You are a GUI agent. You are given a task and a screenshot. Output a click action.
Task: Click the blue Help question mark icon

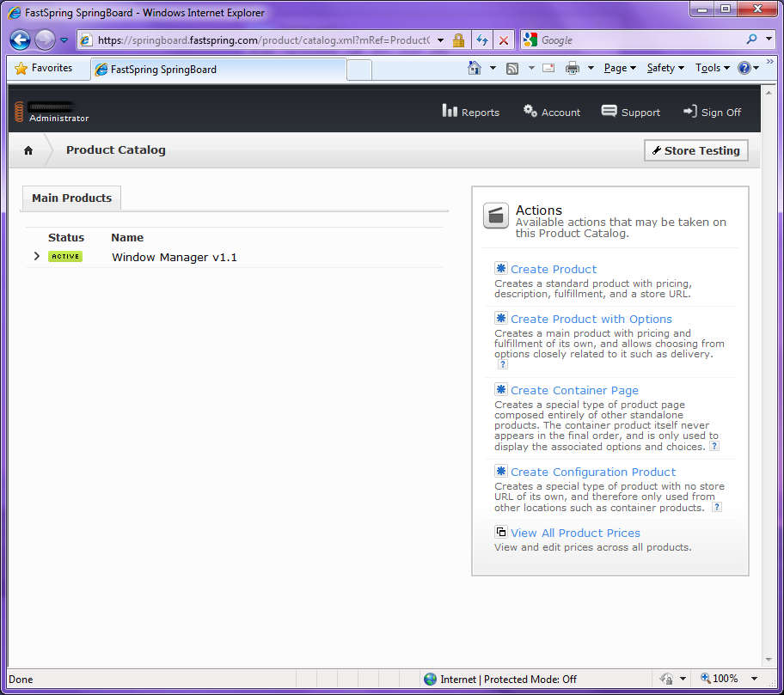[x=744, y=68]
